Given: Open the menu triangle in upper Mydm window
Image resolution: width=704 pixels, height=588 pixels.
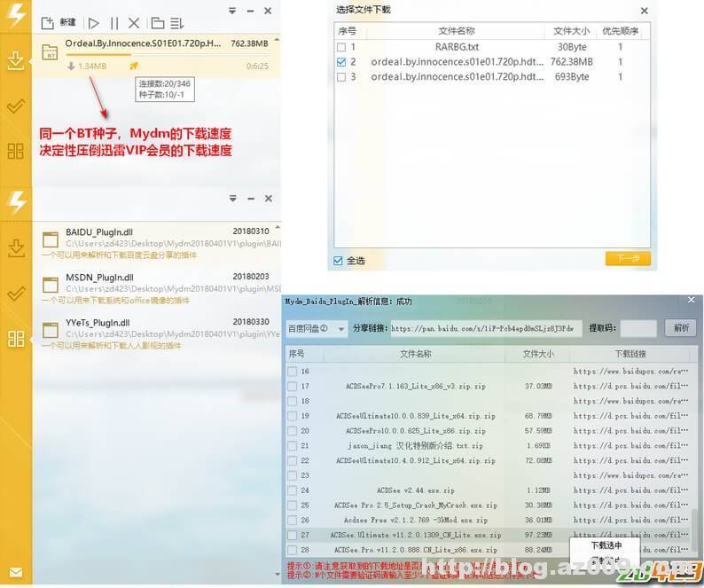Looking at the screenshot, I should 232,11.
